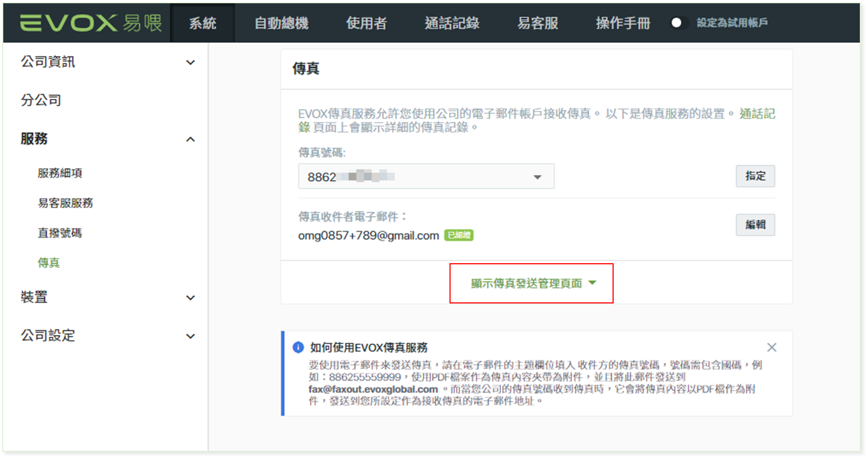Screen dimensions: 868x459
Task: Click the EVOX 易喂 logo
Action: point(91,23)
